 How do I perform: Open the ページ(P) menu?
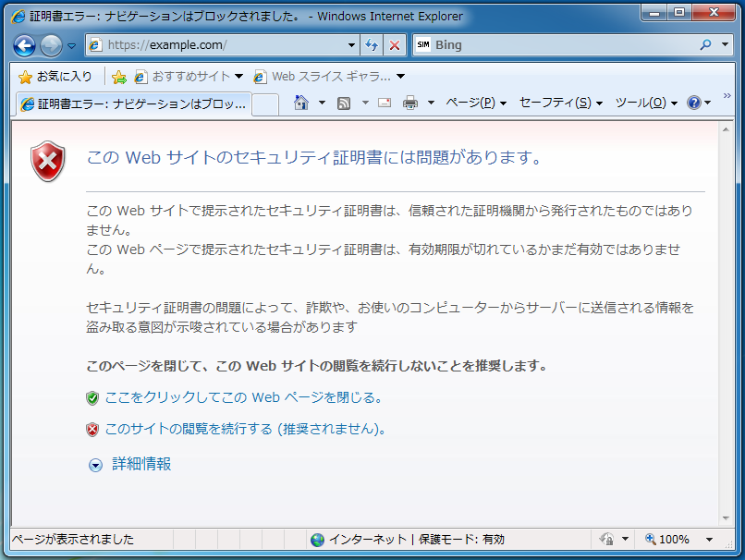(x=476, y=103)
